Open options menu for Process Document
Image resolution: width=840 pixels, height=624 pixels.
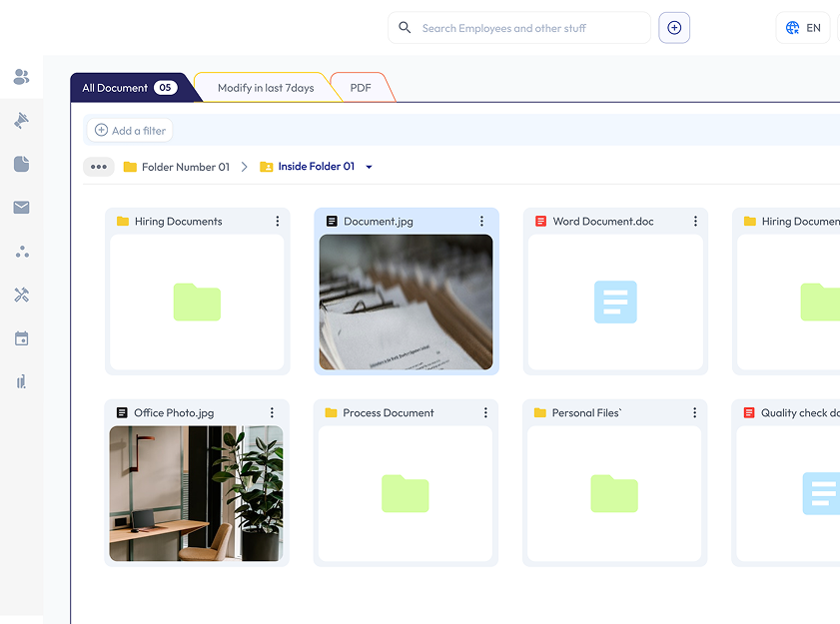coord(485,412)
